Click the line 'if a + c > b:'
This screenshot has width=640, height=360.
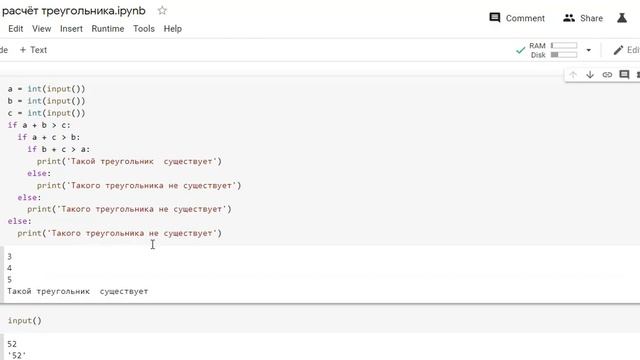pyautogui.click(x=49, y=137)
